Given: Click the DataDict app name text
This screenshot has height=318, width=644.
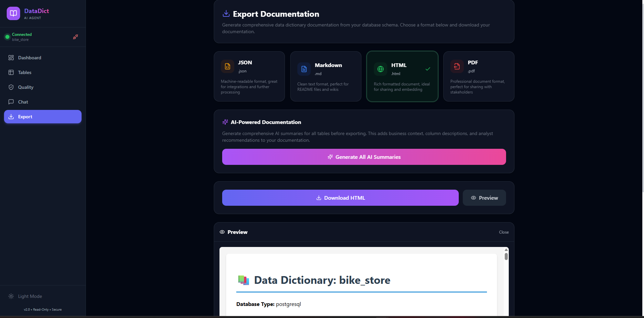Looking at the screenshot, I should 37,11.
